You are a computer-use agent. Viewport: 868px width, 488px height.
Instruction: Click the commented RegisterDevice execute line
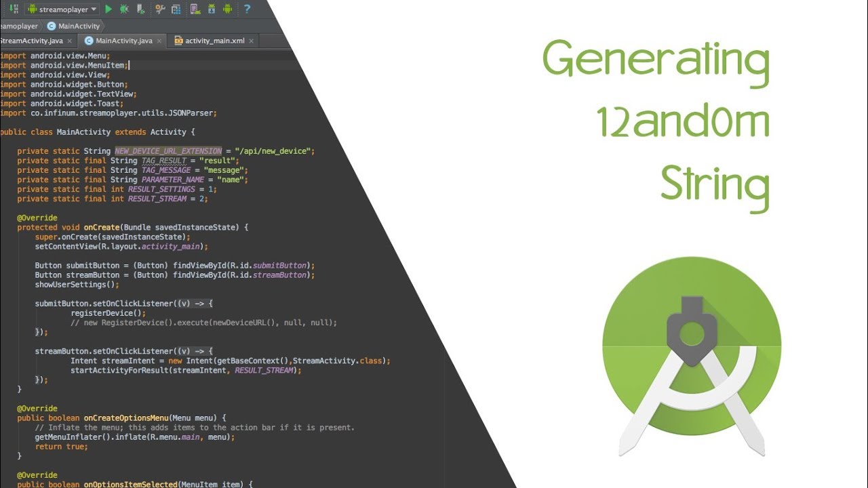coord(203,322)
